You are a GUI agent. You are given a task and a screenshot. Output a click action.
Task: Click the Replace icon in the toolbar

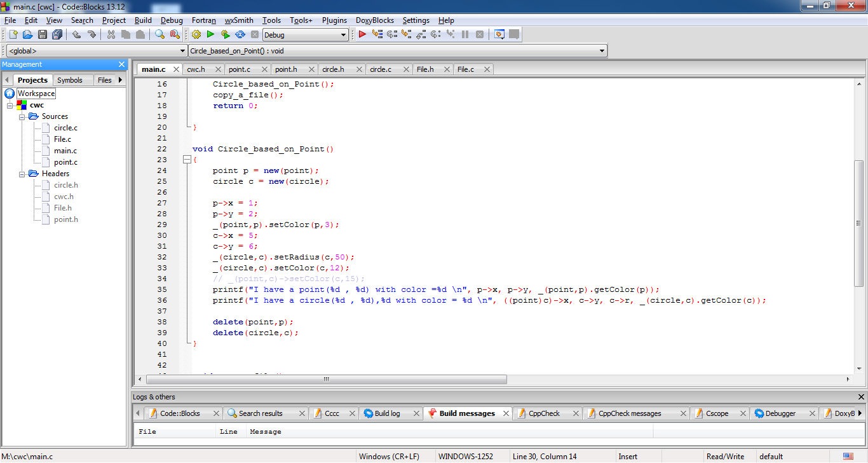(x=173, y=35)
